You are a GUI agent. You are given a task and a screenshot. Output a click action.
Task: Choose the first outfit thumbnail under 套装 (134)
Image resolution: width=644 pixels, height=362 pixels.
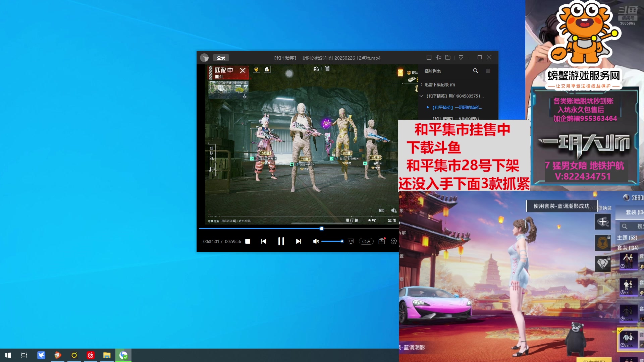click(629, 261)
